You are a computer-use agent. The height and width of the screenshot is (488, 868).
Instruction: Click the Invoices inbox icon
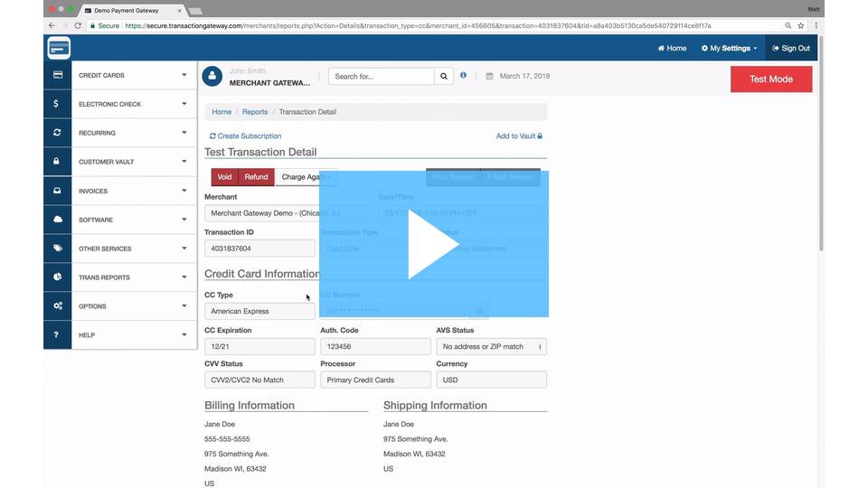[57, 191]
